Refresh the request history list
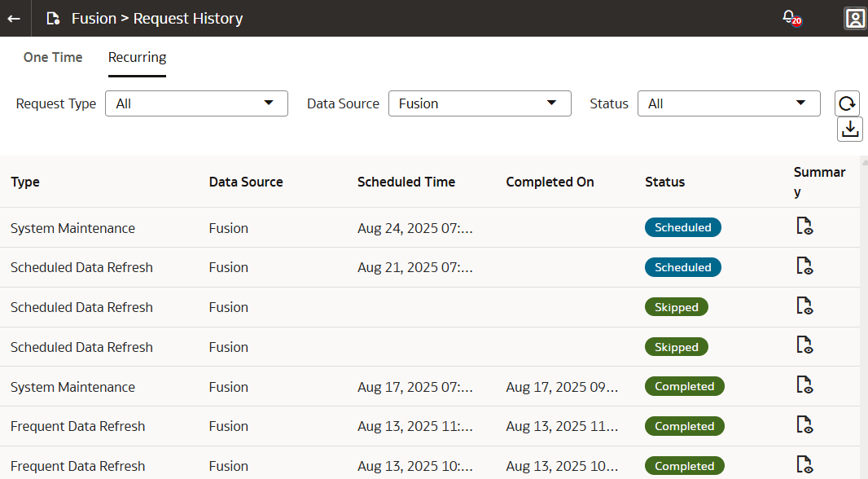 (x=847, y=103)
